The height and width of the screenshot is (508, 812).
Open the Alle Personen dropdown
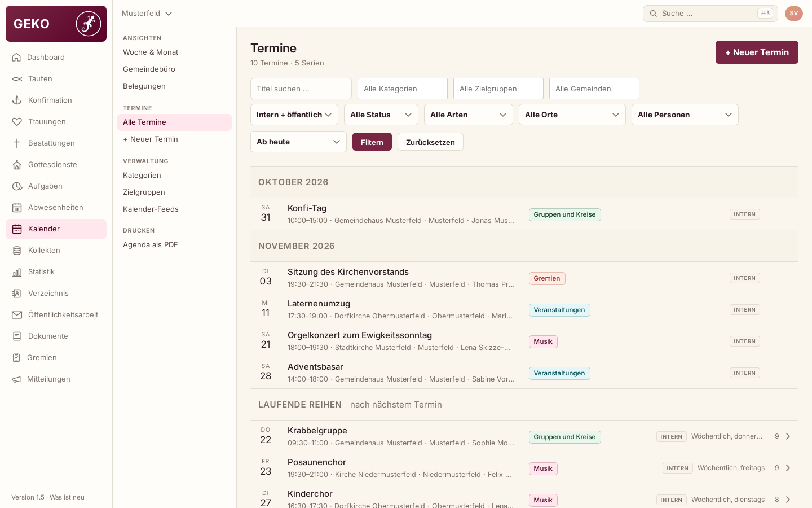click(x=685, y=115)
